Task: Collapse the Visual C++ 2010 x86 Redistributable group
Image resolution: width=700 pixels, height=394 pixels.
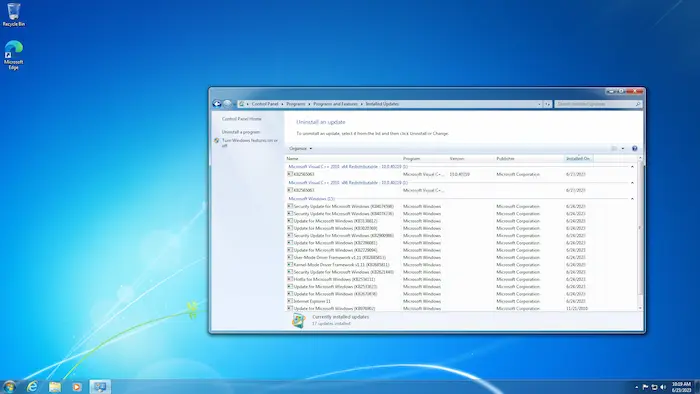Action: point(632,182)
